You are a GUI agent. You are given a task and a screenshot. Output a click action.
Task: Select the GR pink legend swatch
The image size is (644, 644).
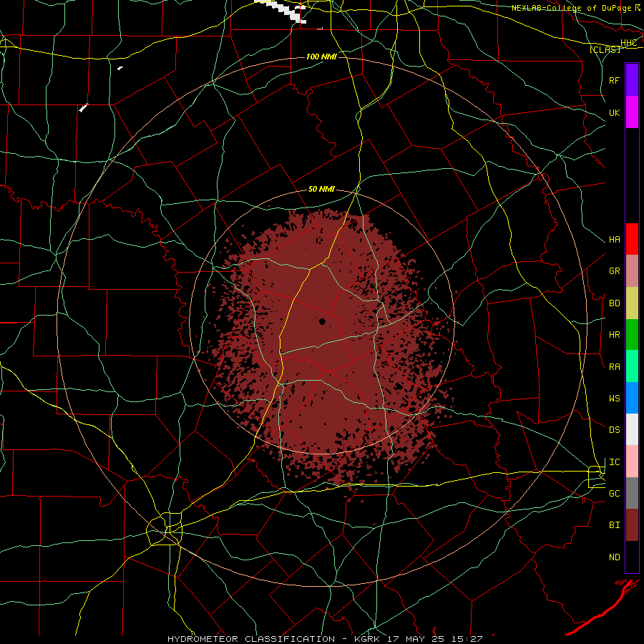632,271
